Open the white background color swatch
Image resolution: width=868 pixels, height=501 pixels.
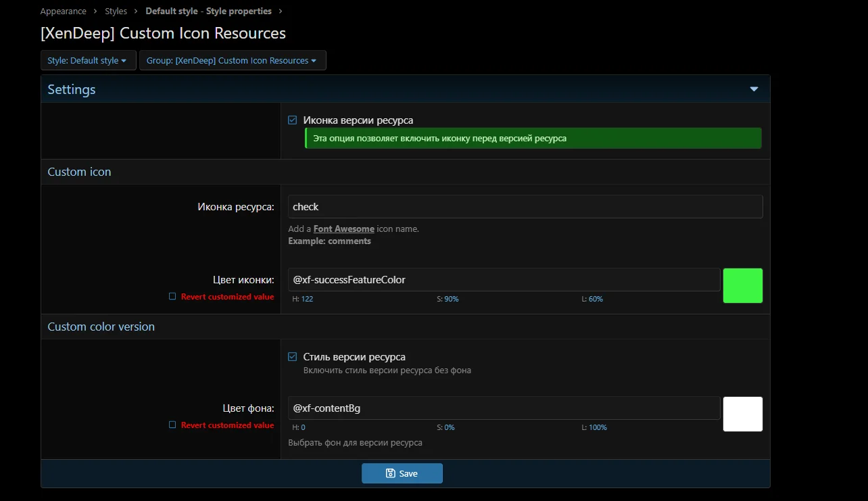(x=743, y=414)
